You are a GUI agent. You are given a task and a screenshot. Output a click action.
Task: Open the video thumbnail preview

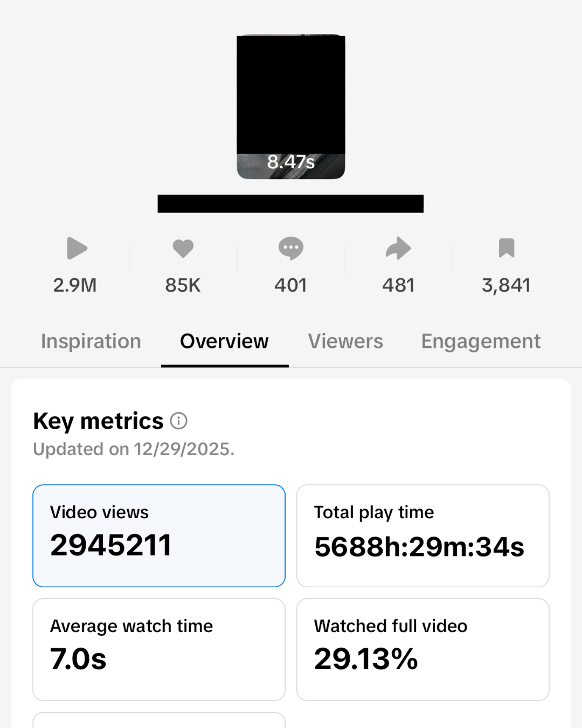291,107
